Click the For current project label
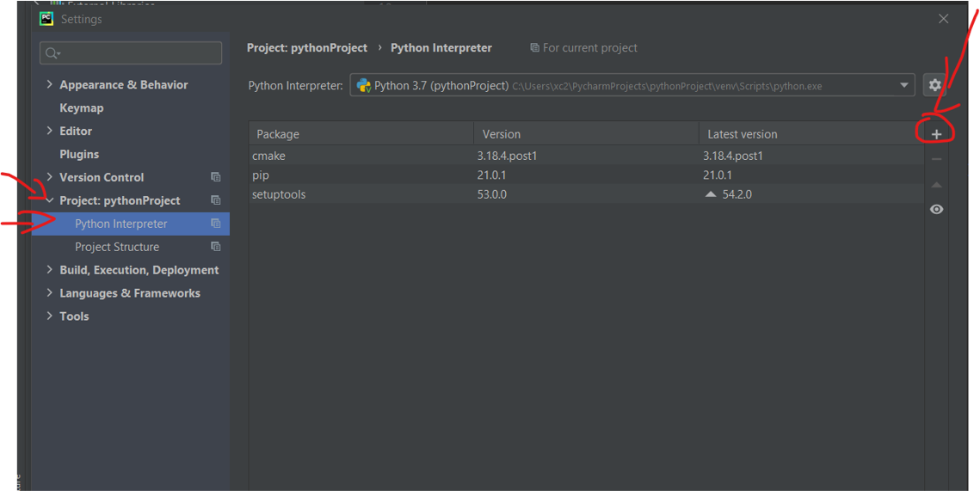980x491 pixels. [590, 48]
